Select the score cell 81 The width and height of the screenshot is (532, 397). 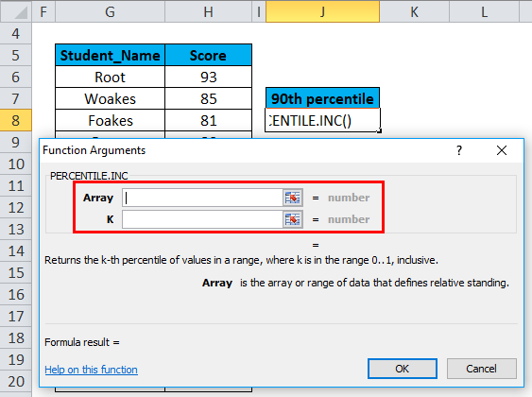pyautogui.click(x=208, y=120)
